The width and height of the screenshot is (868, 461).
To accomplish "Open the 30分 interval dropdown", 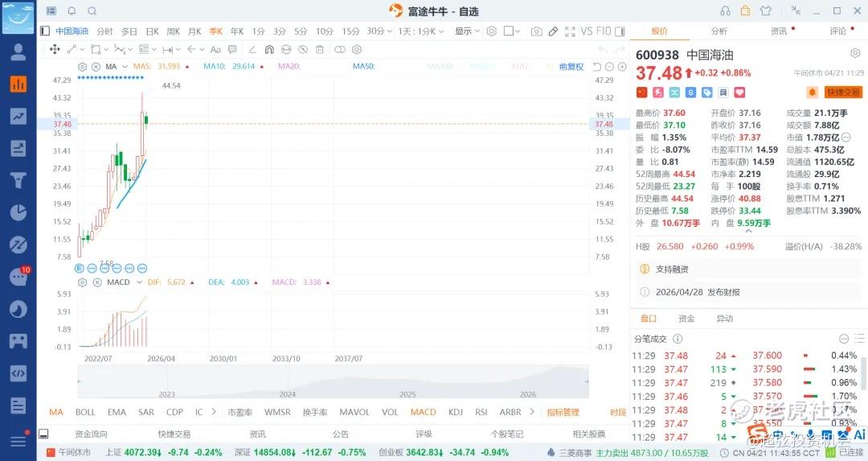I will [379, 31].
